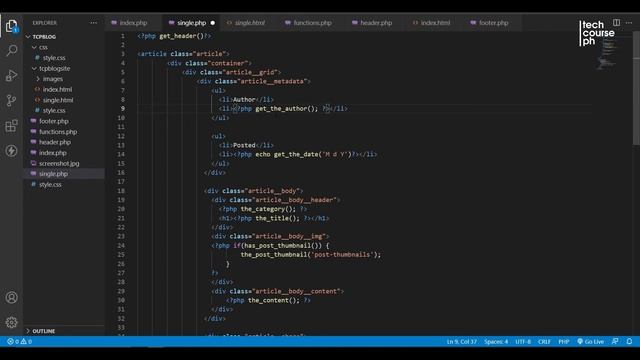The width and height of the screenshot is (640, 360).
Task: Switch to the index.php editor tab
Action: [133, 23]
